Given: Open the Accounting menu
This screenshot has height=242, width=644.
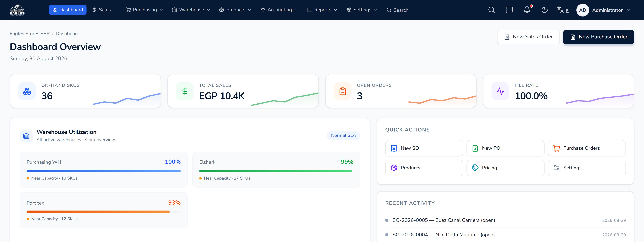Looking at the screenshot, I should pos(279,10).
